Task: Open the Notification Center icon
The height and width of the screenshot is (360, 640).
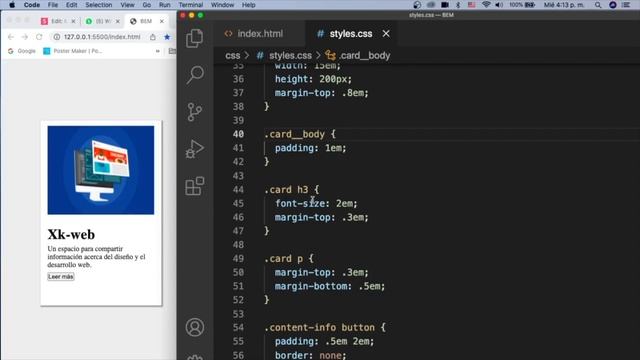Action: point(626,5)
